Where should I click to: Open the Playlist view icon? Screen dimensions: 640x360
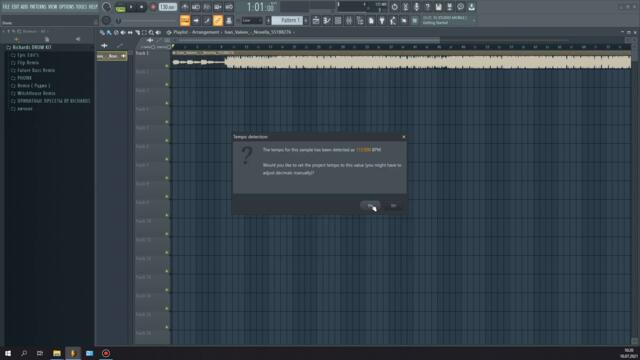click(316, 20)
